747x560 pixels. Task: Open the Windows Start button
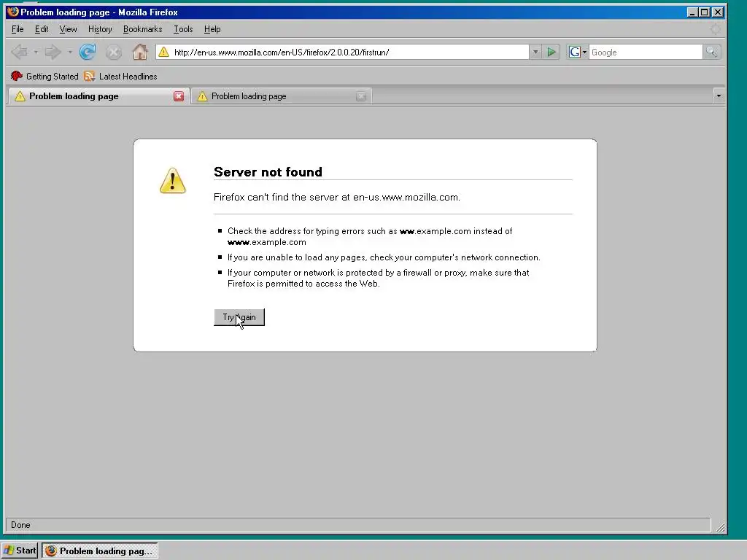[x=20, y=551]
